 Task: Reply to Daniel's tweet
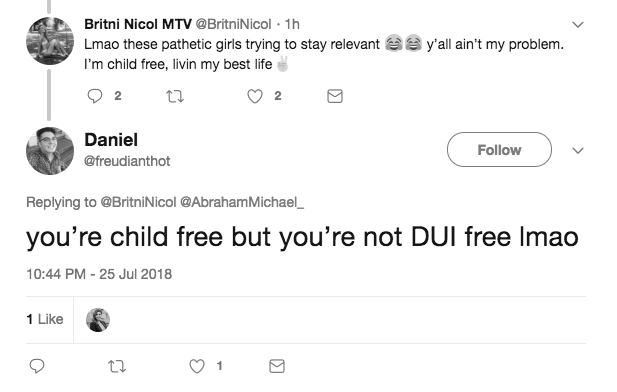[37, 366]
